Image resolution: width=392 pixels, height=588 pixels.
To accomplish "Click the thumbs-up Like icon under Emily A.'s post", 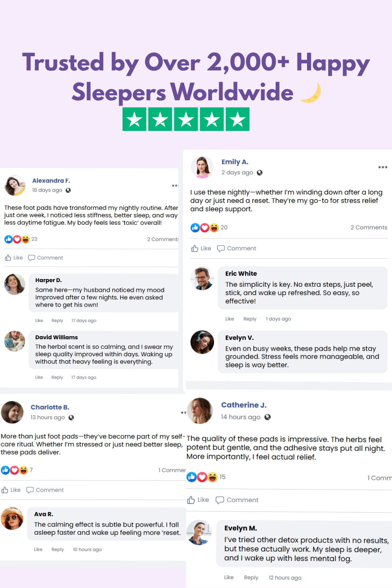I will pos(195,248).
